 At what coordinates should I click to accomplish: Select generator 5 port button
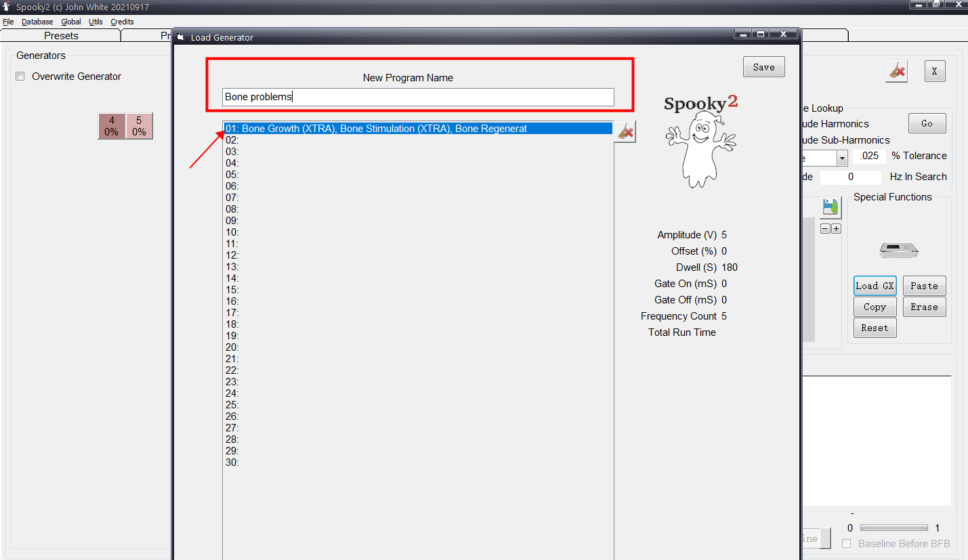click(139, 126)
